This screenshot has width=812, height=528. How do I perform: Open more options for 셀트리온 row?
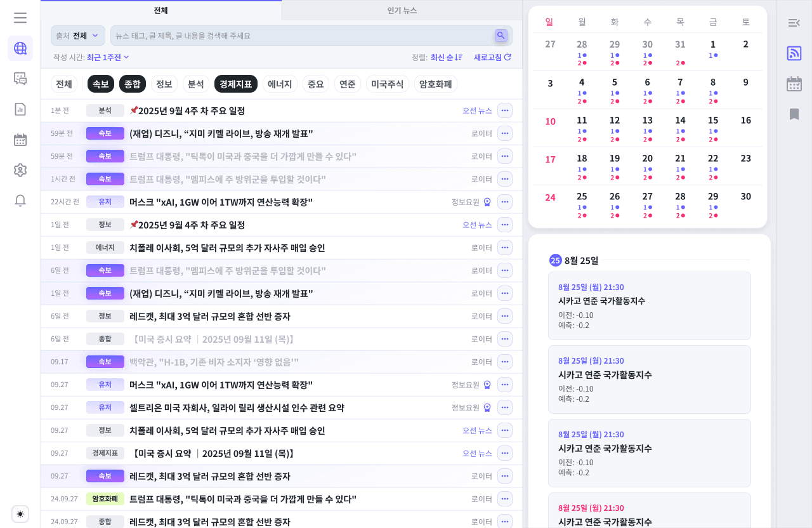505,407
